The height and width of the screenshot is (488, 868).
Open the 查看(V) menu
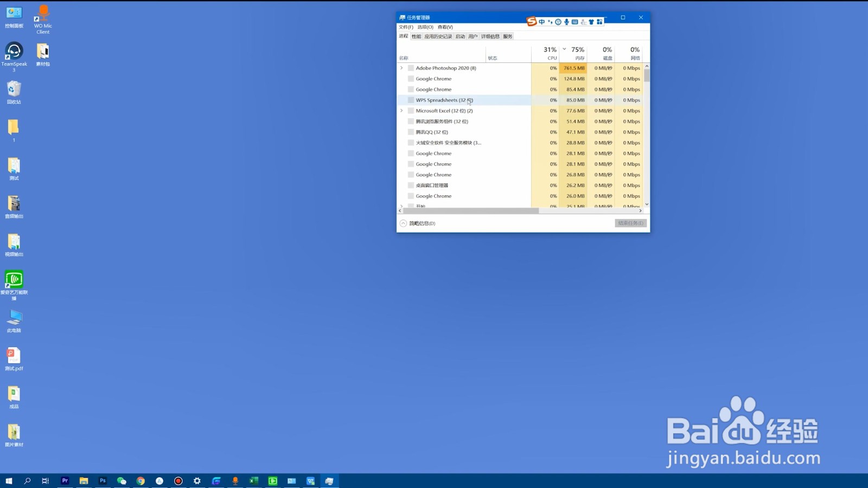(445, 27)
